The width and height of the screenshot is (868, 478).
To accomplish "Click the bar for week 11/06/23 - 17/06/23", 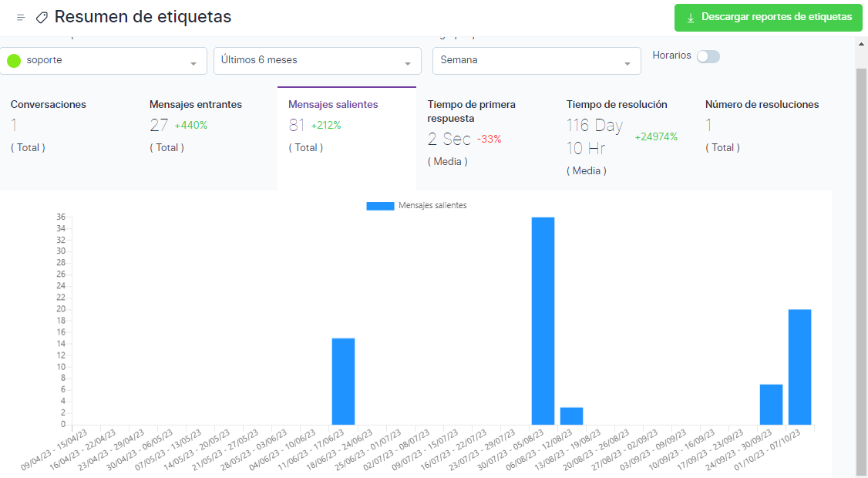I will tap(343, 381).
